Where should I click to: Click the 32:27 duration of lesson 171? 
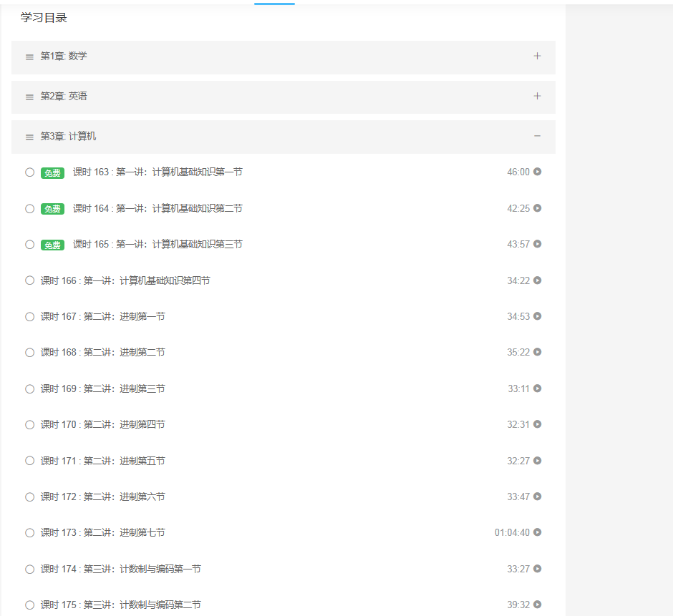[x=518, y=461]
